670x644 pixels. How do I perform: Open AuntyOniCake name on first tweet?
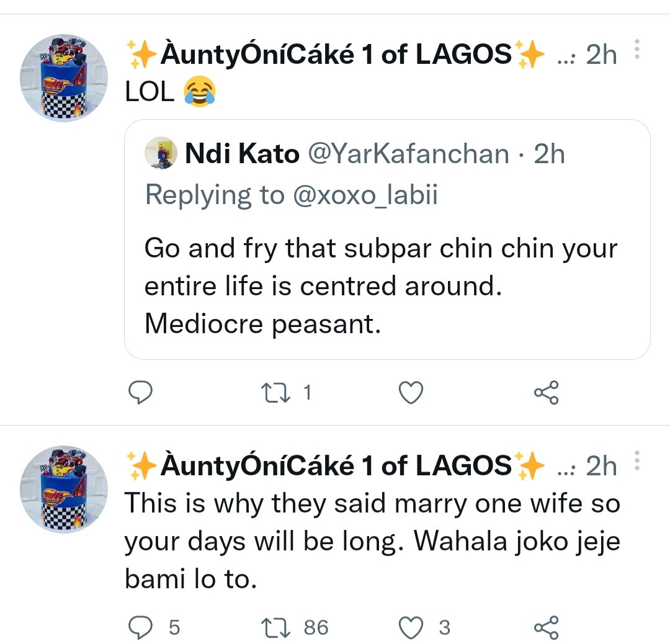point(335,56)
